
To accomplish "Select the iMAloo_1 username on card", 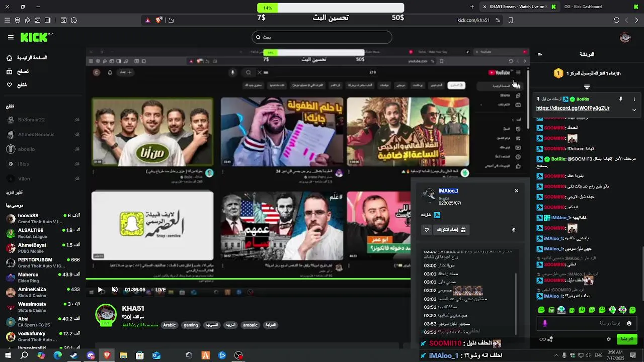I will (448, 191).
